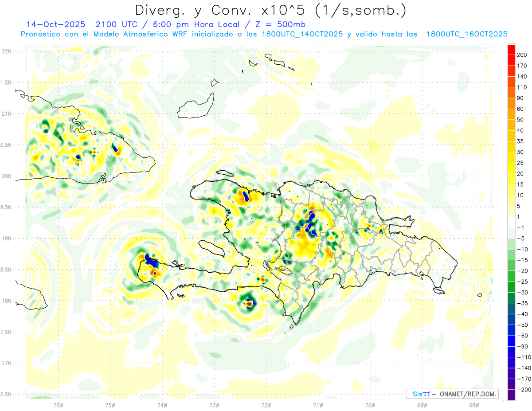The height and width of the screenshot is (411, 532).
Task: Click the '22N' latitude label
Action: (x=6, y=51)
